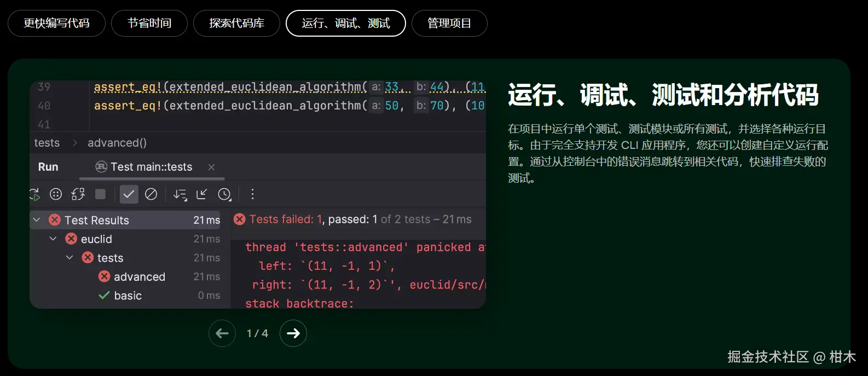This screenshot has width=868, height=376.
Task: Open the Test history clock icon
Action: [224, 194]
